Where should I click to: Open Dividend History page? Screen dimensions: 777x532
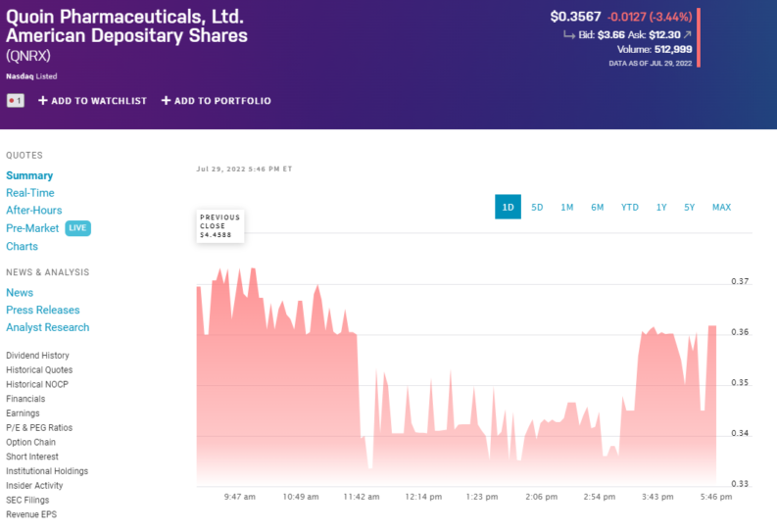coord(37,356)
